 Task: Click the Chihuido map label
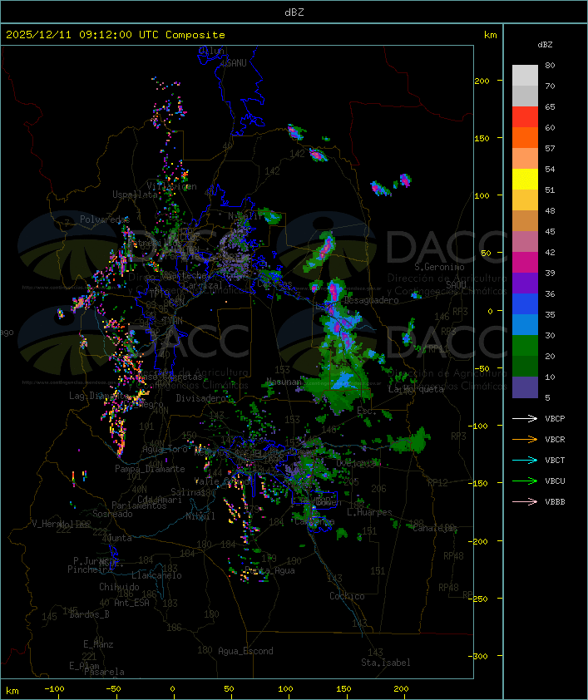pos(119,587)
